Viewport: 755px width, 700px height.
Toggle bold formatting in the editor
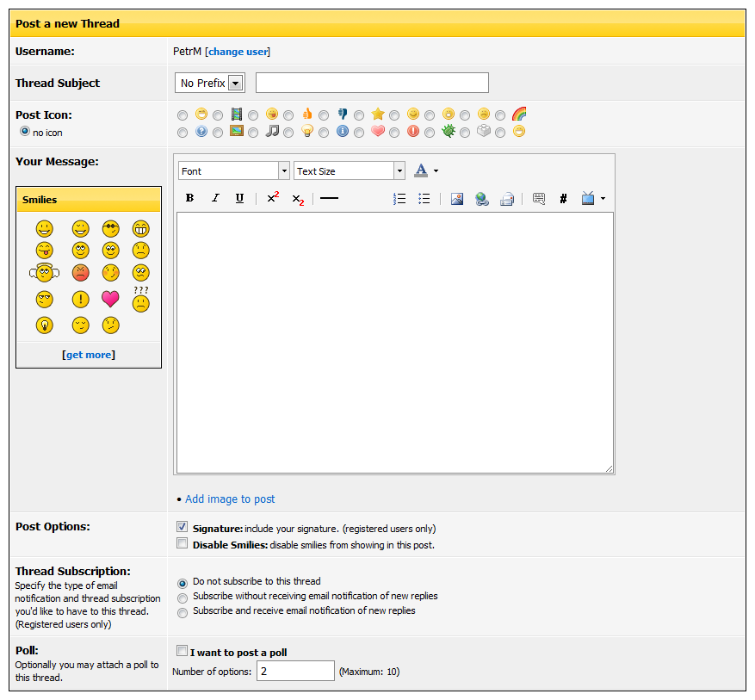tap(189, 198)
